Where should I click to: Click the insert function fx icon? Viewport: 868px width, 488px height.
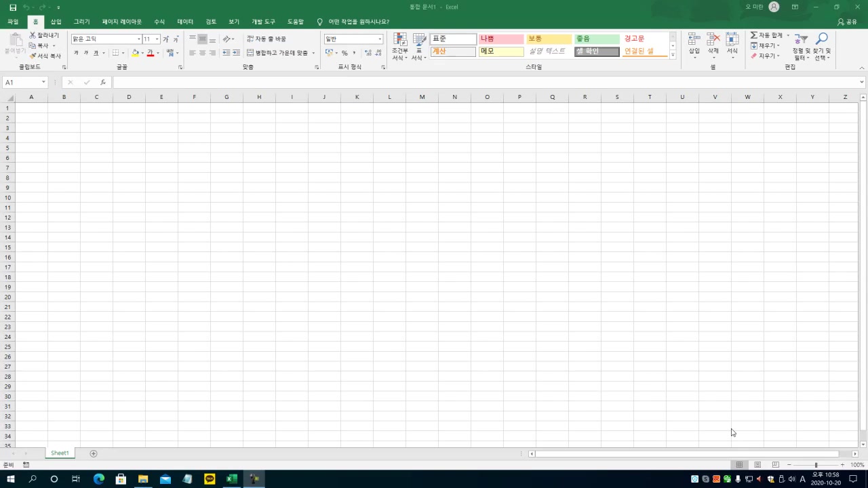coord(103,82)
